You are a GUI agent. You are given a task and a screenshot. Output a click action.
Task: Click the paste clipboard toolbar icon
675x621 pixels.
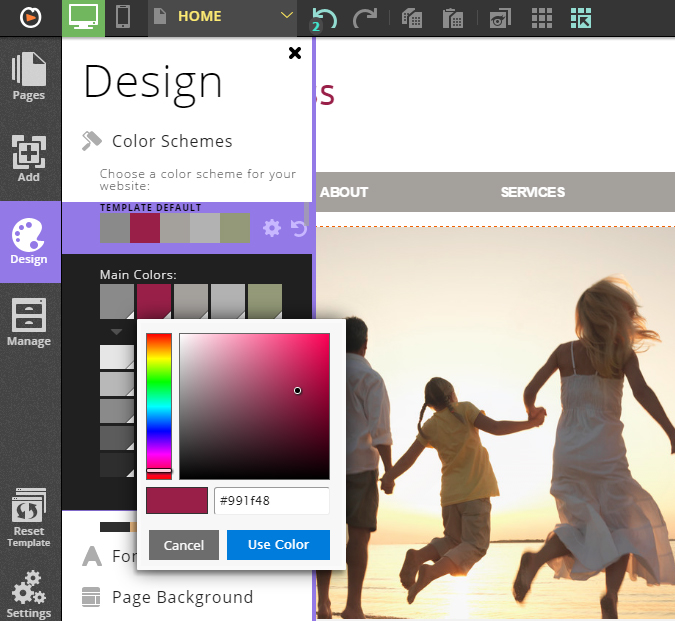pyautogui.click(x=453, y=18)
